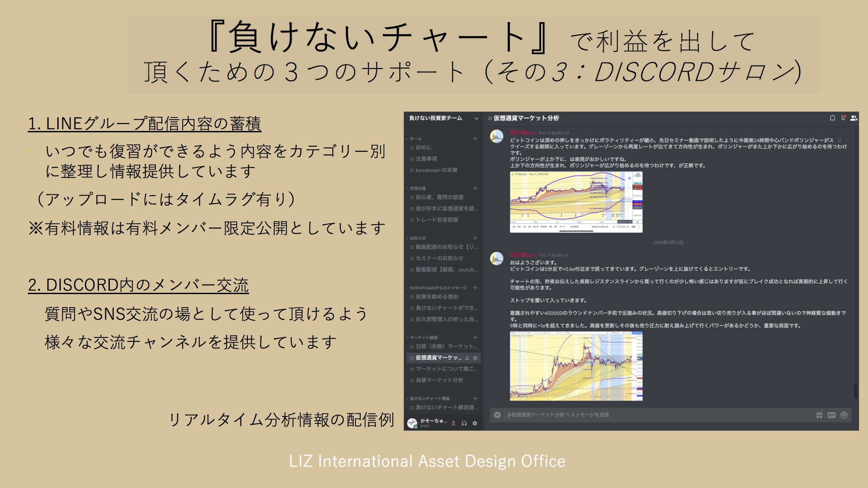Toggle the member list panel
The height and width of the screenshot is (488, 868).
[x=853, y=118]
